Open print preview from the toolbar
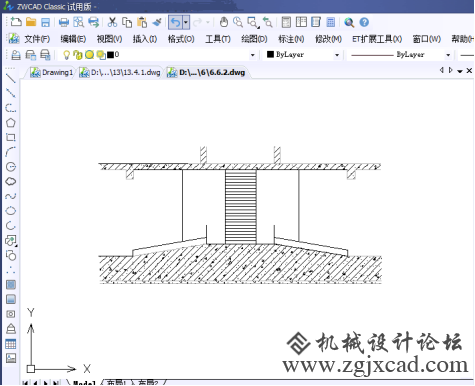The image size is (475, 386). pos(79,22)
